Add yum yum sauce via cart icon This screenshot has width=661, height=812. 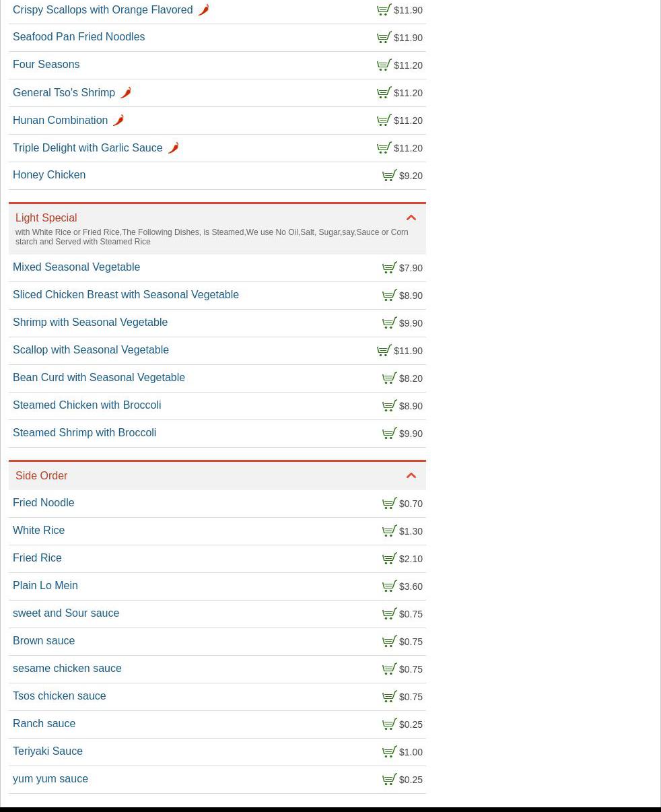pos(389,780)
